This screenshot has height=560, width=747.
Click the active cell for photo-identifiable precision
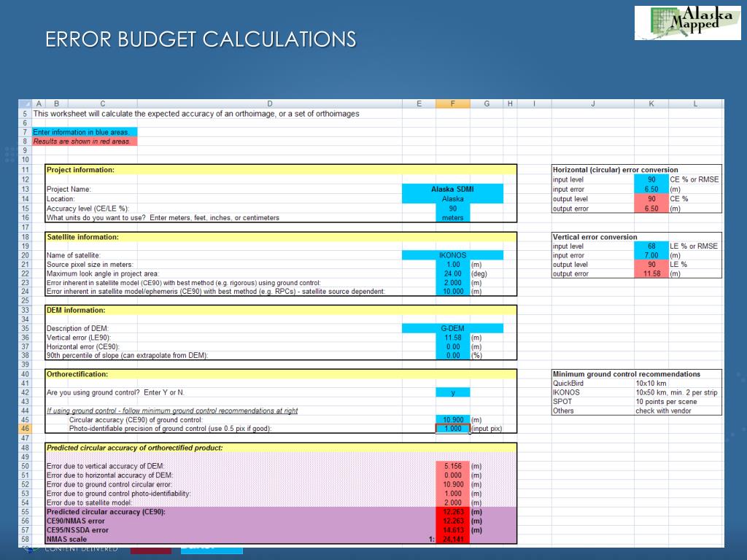click(452, 429)
